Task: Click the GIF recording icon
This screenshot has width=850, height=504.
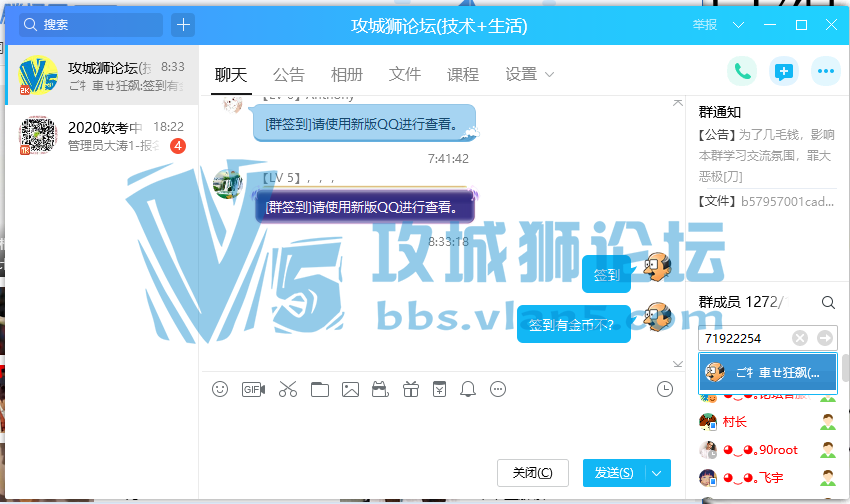Action: [x=254, y=389]
